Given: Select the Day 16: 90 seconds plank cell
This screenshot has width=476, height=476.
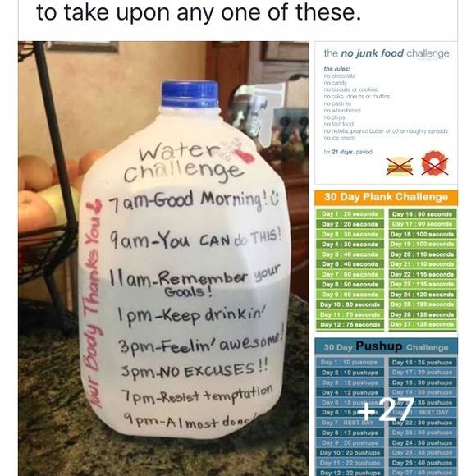Looking at the screenshot, I should click(422, 214).
